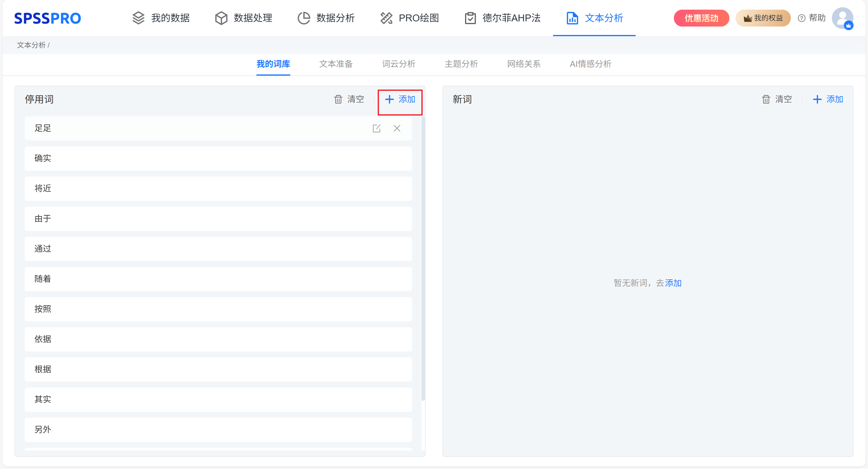The width and height of the screenshot is (868, 469).
Task: Open the AI情感分析 tab
Action: click(590, 64)
